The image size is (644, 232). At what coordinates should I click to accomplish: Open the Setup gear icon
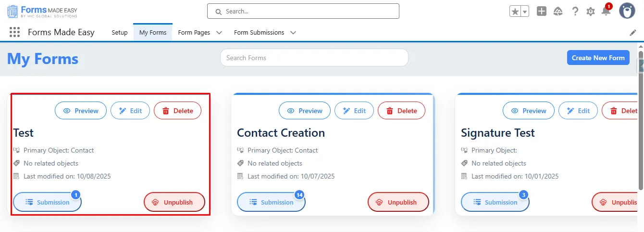tap(591, 12)
